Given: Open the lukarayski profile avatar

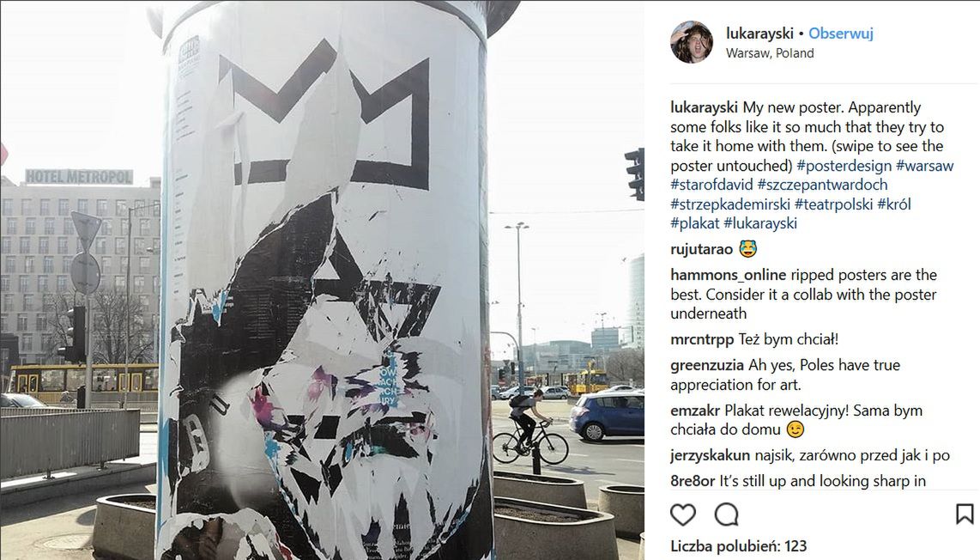Looking at the screenshot, I should 692,42.
